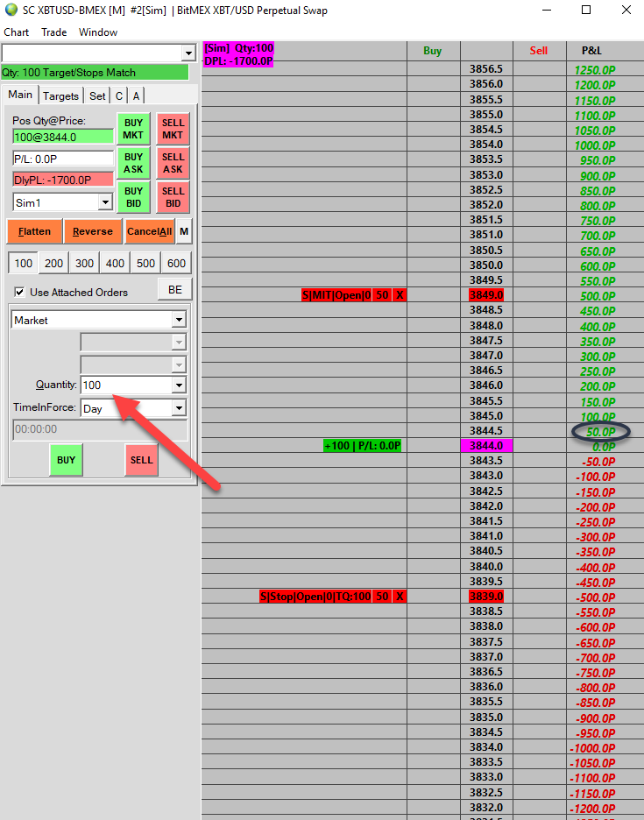
Task: Click the 50.0P P&L cell
Action: (x=600, y=432)
